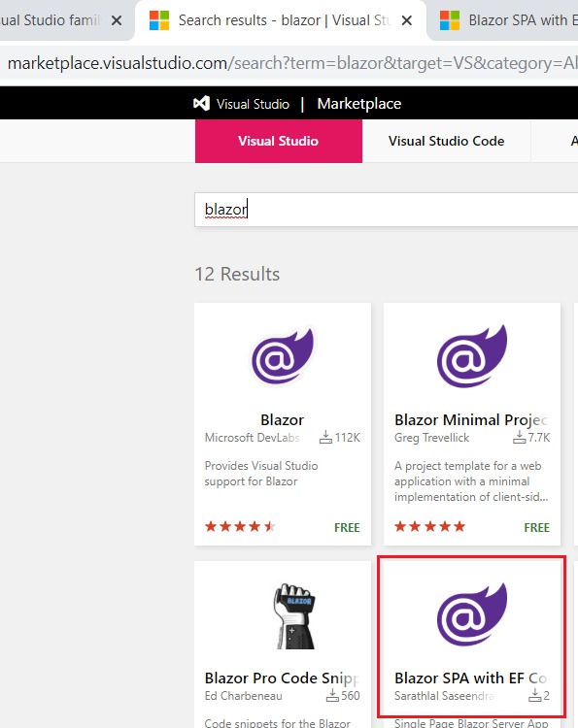
Task: Click the browser address bar URL
Action: tap(292, 63)
